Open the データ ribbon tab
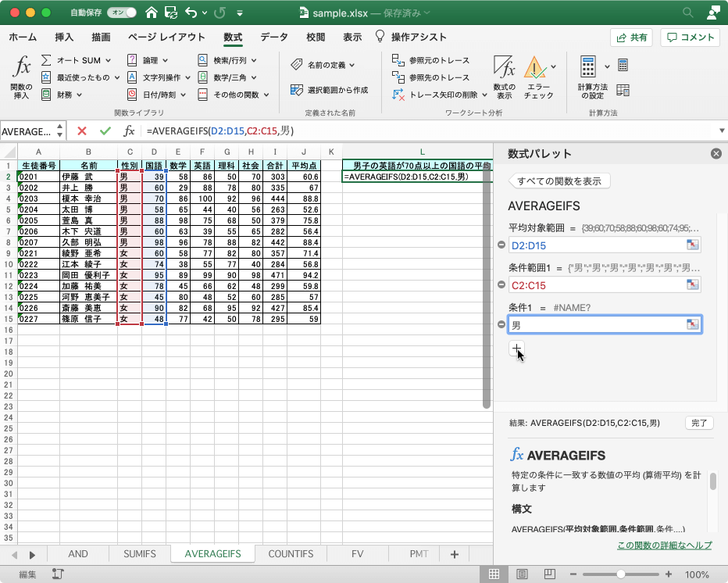This screenshot has width=728, height=583. tap(274, 38)
